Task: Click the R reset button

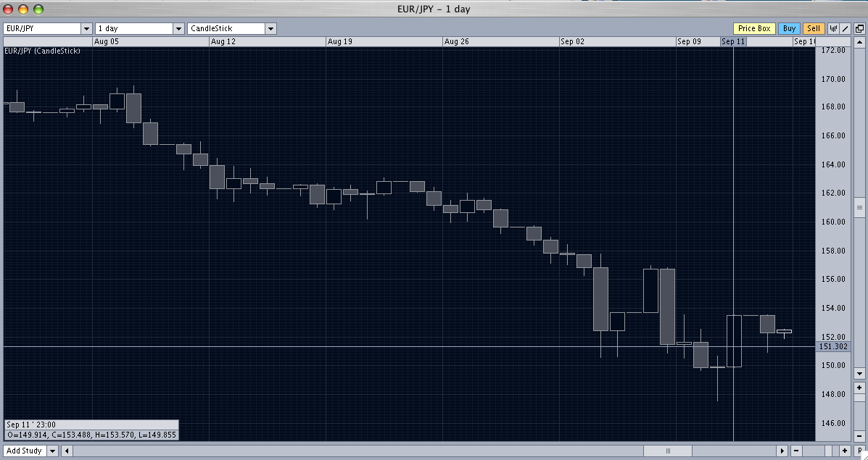Action: coord(860,451)
